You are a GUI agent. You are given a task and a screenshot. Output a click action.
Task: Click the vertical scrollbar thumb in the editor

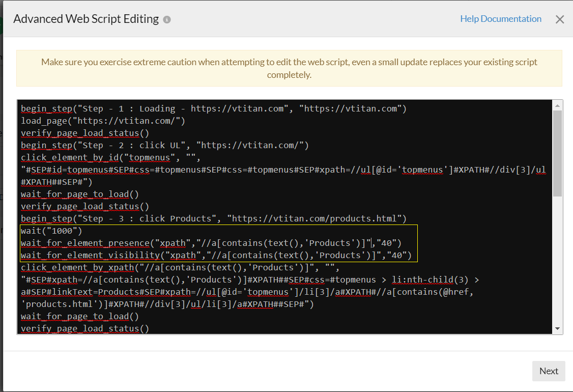point(557,153)
